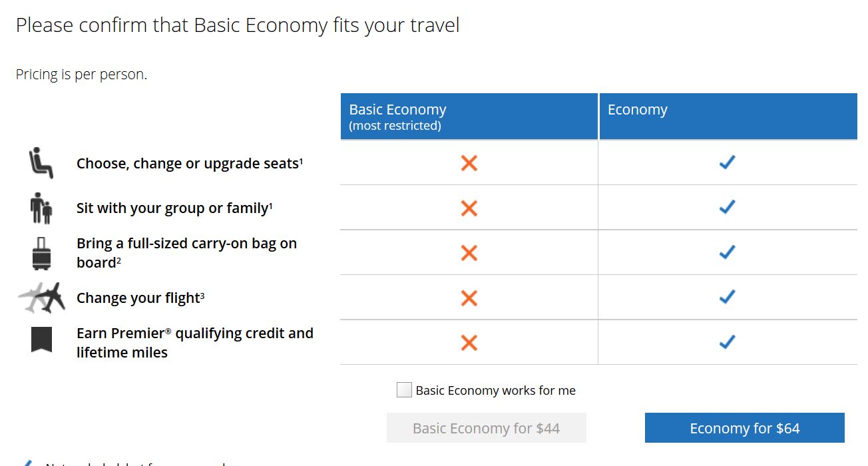This screenshot has width=868, height=466.
Task: Click the Basic Economy for $44 button
Action: (486, 428)
